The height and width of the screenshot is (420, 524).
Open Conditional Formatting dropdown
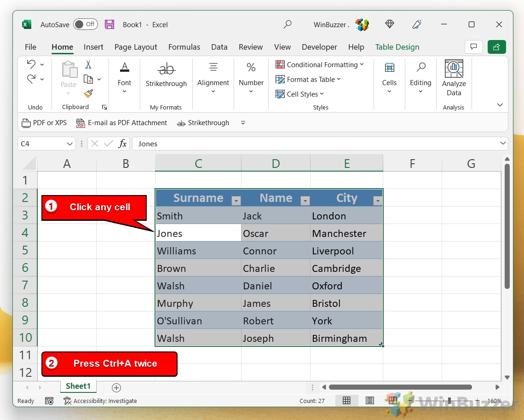319,64
